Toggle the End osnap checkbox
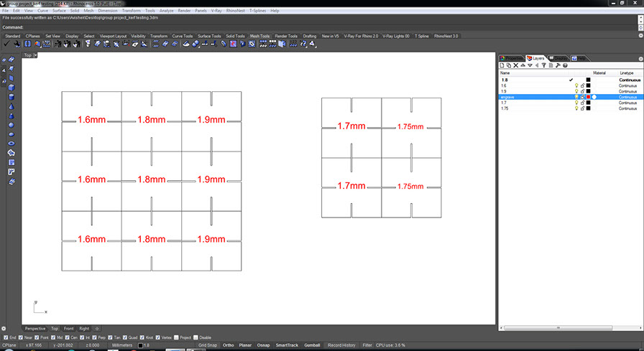Viewport: 644px width, 351px height. tap(6, 337)
